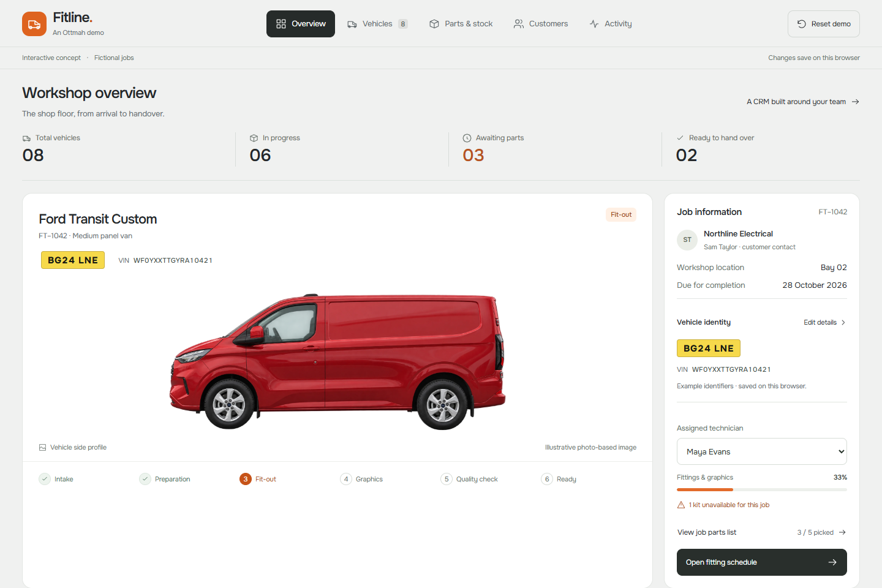The image size is (882, 588).
Task: Select the Graphics stage step 4
Action: point(361,479)
